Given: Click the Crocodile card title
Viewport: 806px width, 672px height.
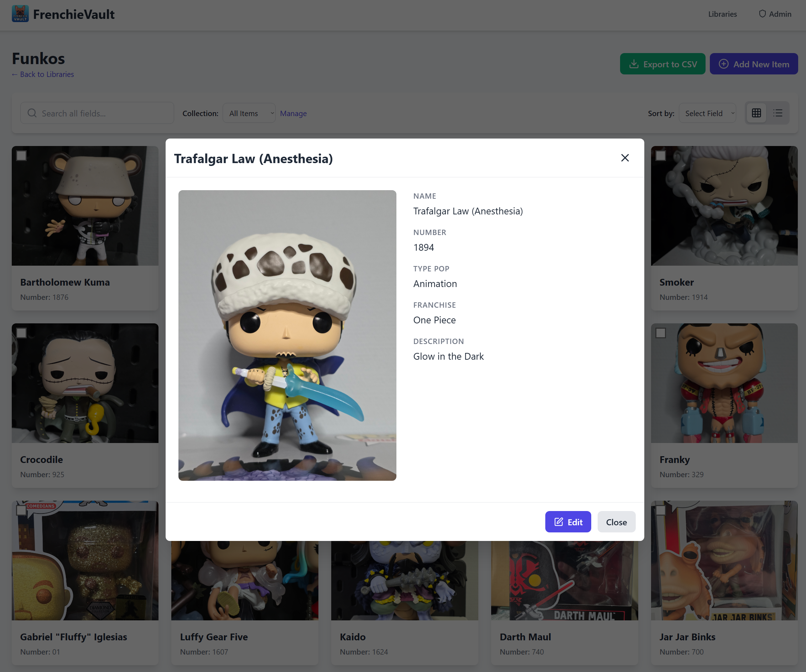Looking at the screenshot, I should [x=41, y=460].
